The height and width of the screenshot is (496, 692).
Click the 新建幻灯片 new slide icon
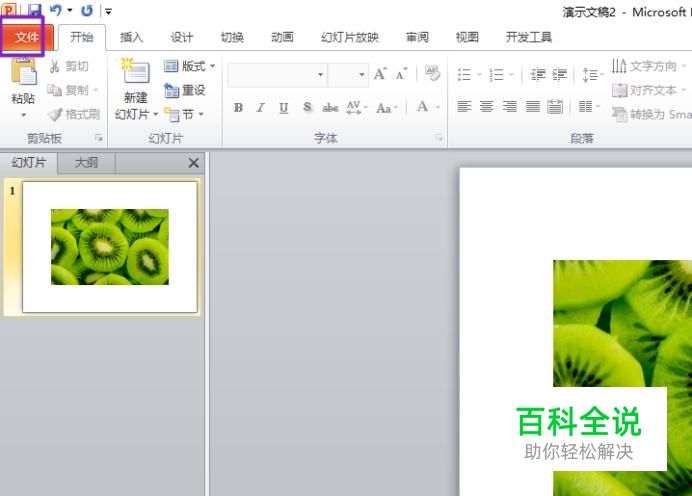pyautogui.click(x=135, y=73)
